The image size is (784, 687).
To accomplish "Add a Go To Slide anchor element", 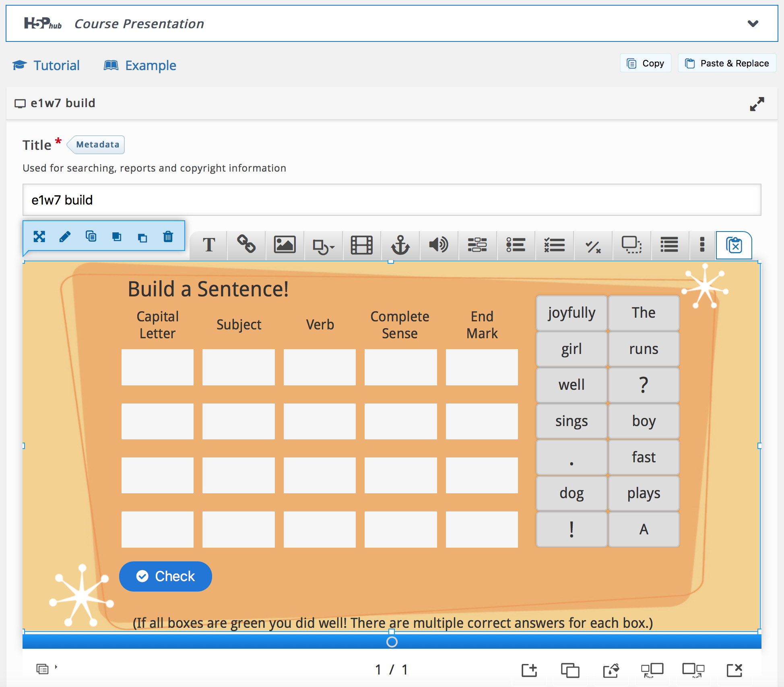I will 400,245.
